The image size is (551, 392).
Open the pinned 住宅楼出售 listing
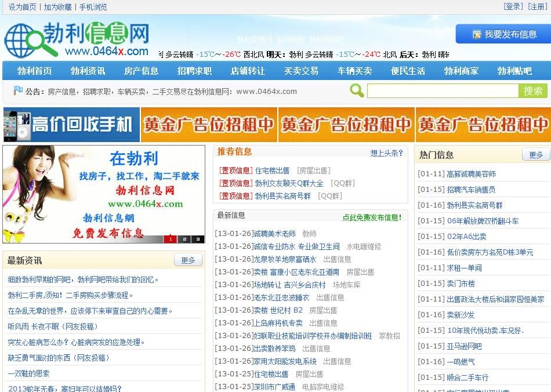click(x=273, y=170)
